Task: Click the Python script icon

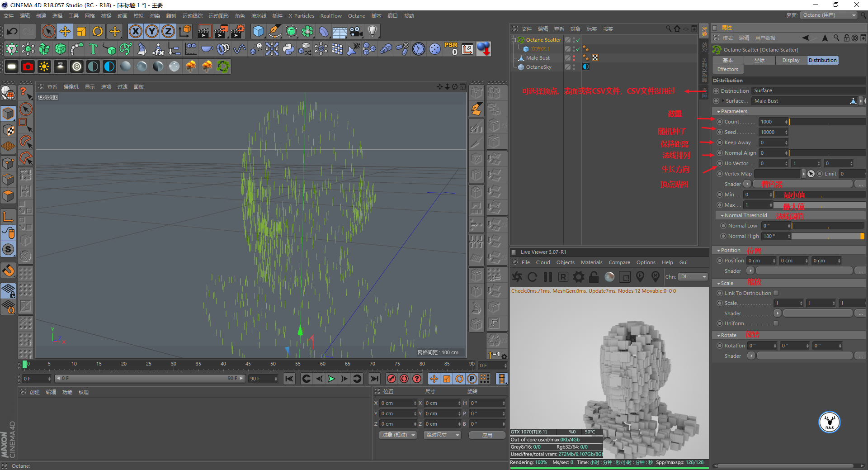Action: [x=288, y=49]
